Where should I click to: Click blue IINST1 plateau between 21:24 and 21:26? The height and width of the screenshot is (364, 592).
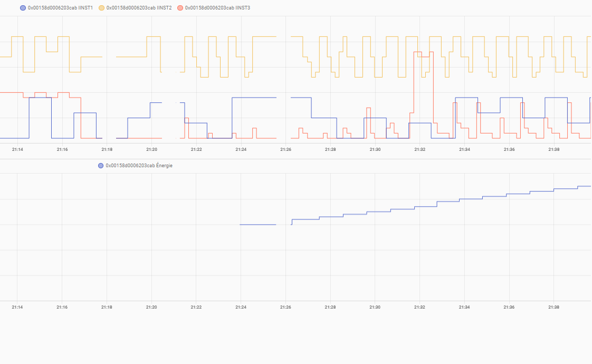pyautogui.click(x=254, y=98)
